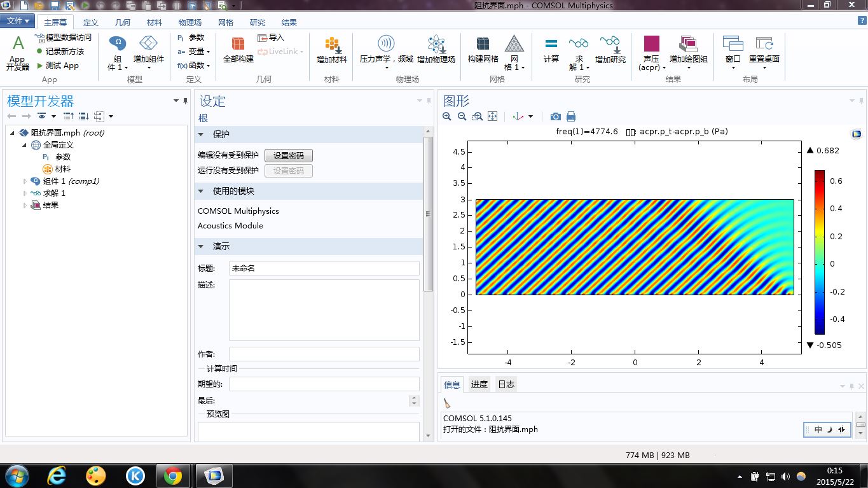Image resolution: width=868 pixels, height=488 pixels.
Task: Take a snapshot with the camera icon
Action: tap(555, 116)
